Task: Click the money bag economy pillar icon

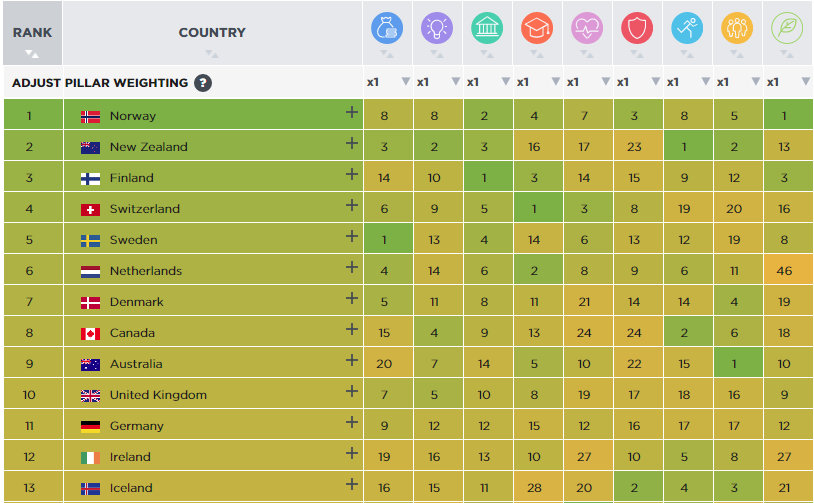Action: (387, 28)
